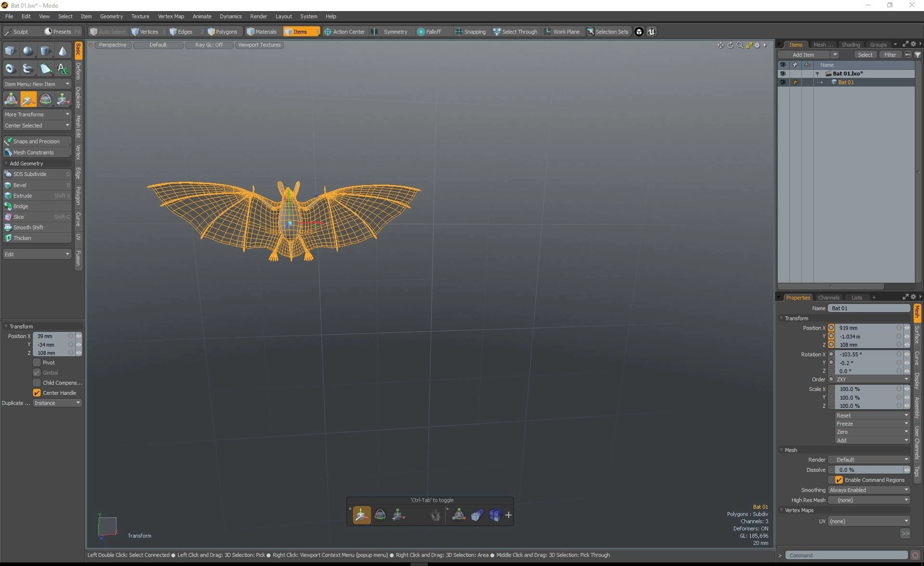Collapse the Bat 01.lxo scene tree

pos(817,74)
